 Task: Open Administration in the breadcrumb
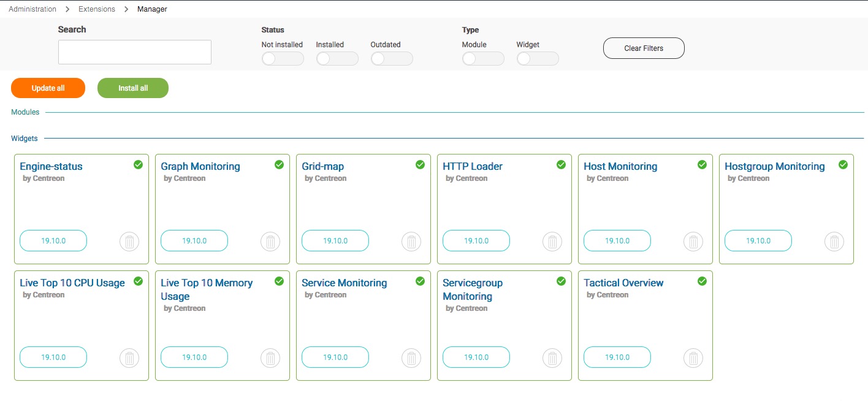(32, 9)
